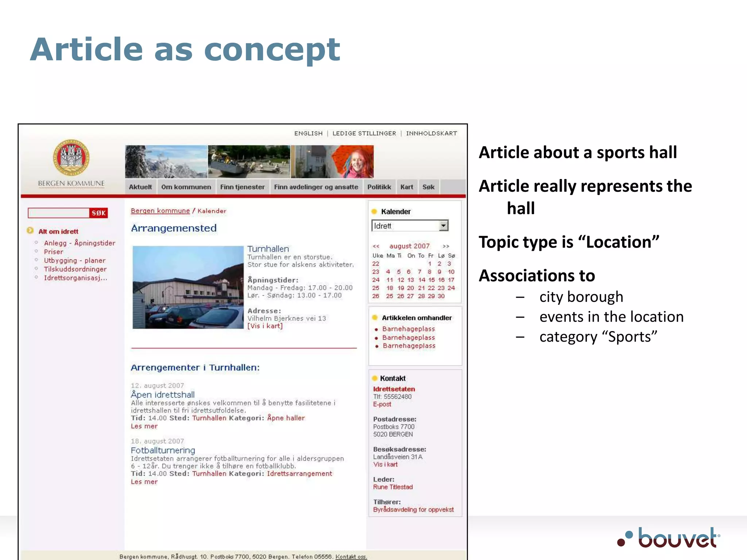
Task: Click the ENGLISH language link
Action: [308, 133]
